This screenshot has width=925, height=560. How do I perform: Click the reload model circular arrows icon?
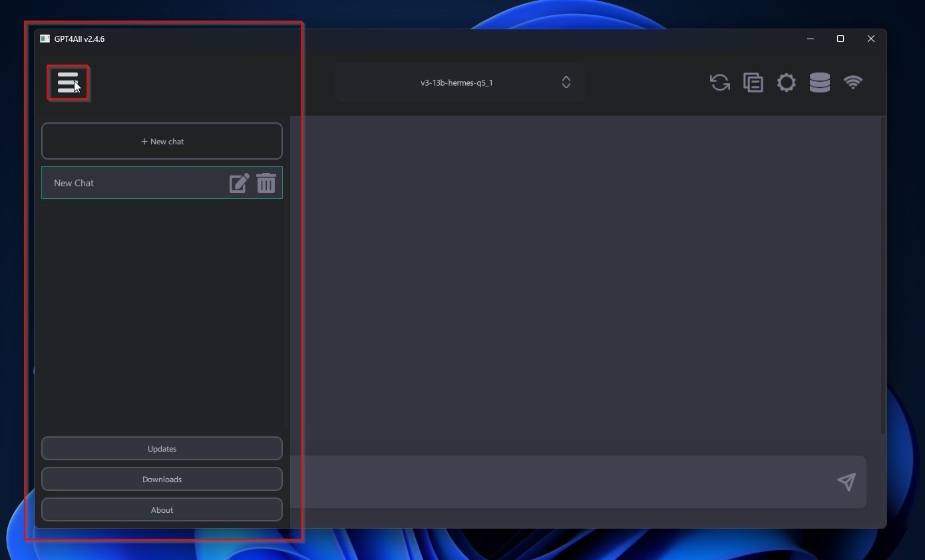(719, 82)
